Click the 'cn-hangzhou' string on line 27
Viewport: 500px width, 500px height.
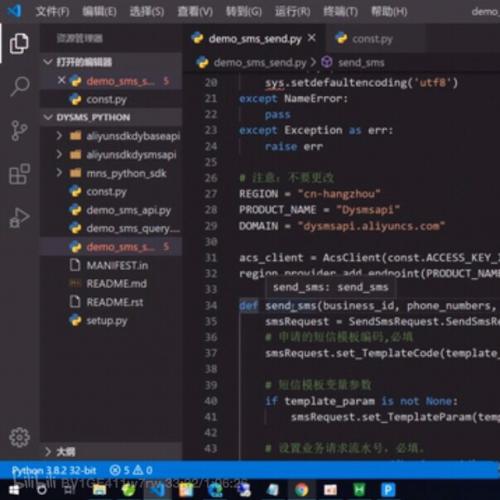tap(339, 194)
